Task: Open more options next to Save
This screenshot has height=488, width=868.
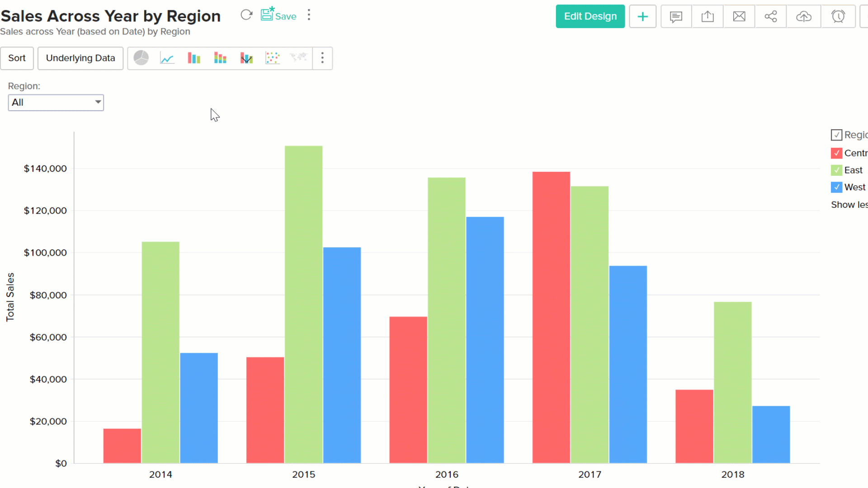Action: click(x=309, y=15)
